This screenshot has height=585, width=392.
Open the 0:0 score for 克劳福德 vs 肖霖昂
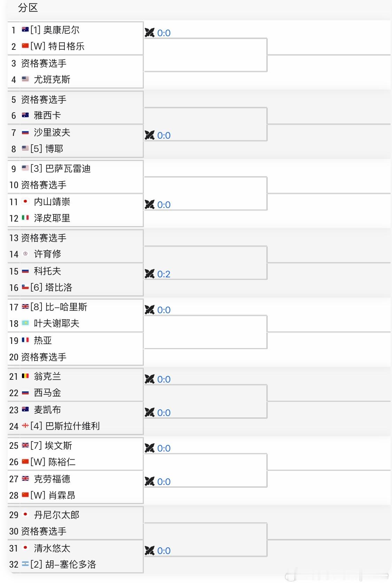coord(164,482)
